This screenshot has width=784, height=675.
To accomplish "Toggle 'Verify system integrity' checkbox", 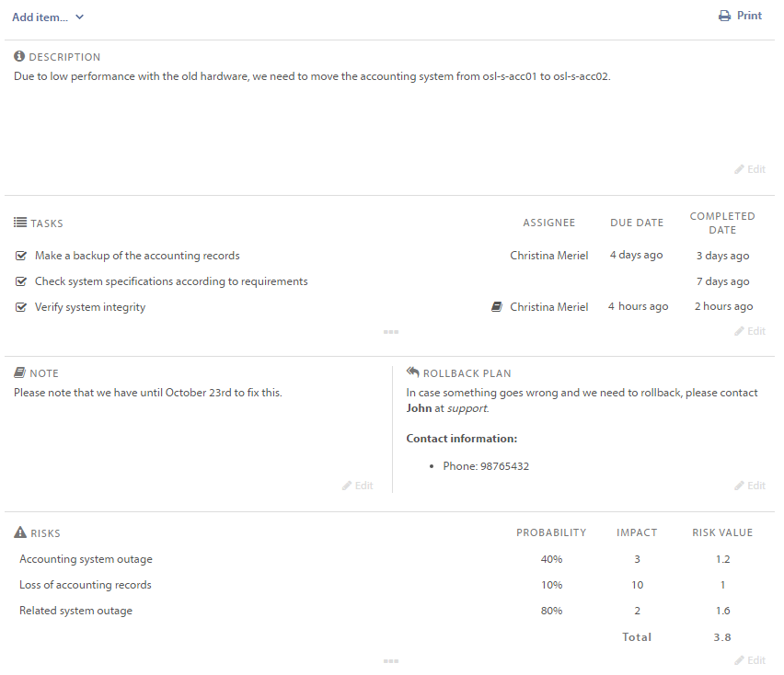I will point(21,307).
